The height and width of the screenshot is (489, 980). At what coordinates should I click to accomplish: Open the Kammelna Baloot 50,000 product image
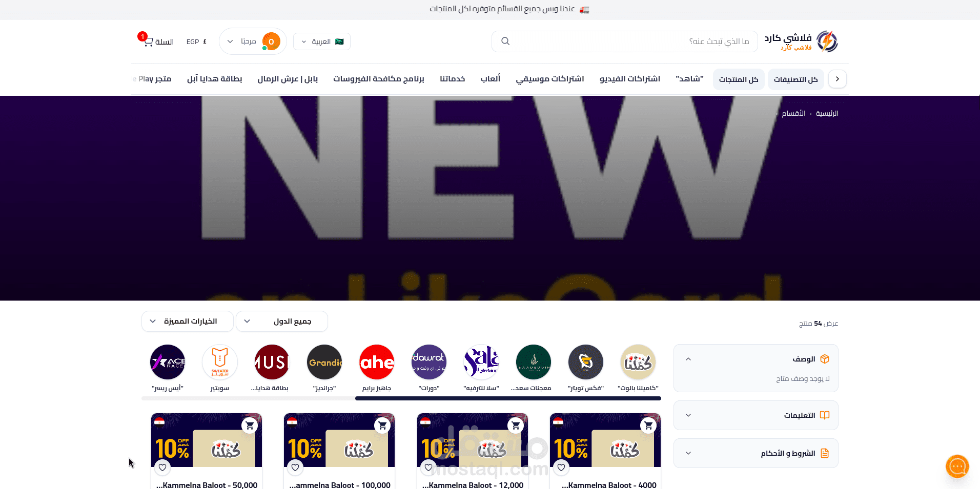coord(207,440)
